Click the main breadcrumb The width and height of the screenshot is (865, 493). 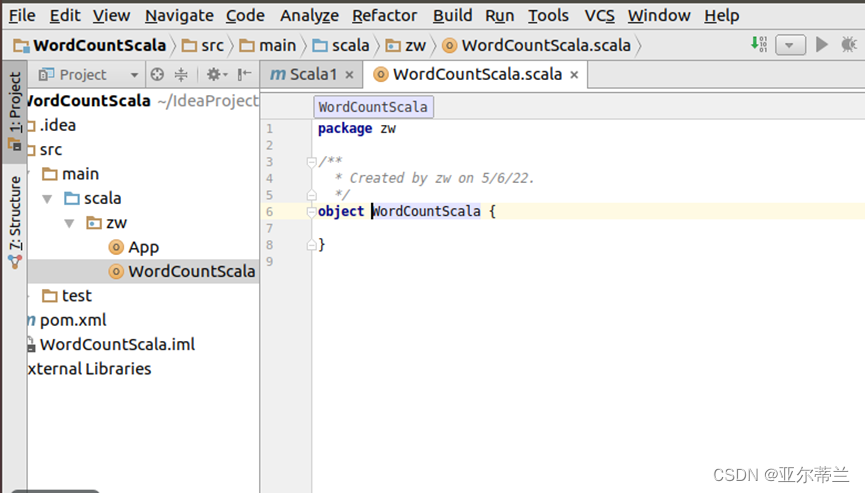click(x=268, y=45)
